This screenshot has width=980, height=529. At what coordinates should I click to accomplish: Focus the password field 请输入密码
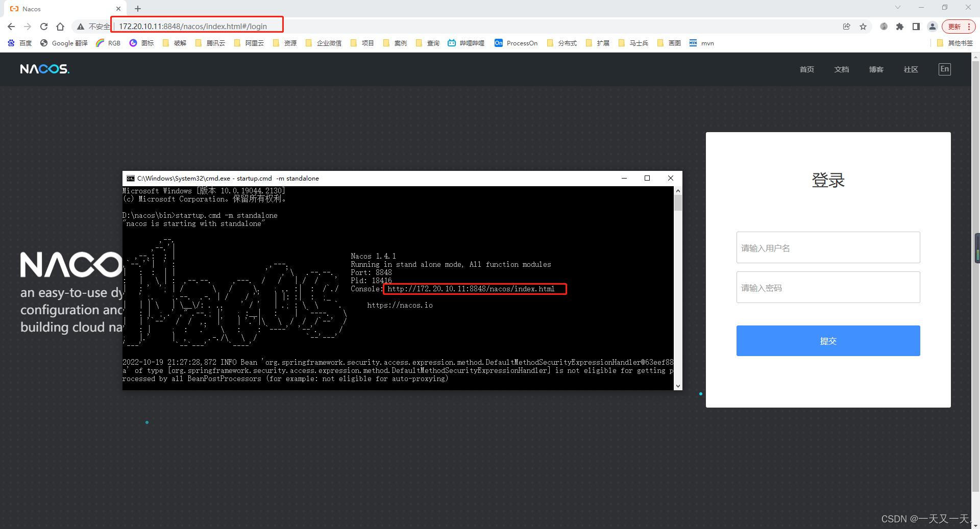[828, 287]
